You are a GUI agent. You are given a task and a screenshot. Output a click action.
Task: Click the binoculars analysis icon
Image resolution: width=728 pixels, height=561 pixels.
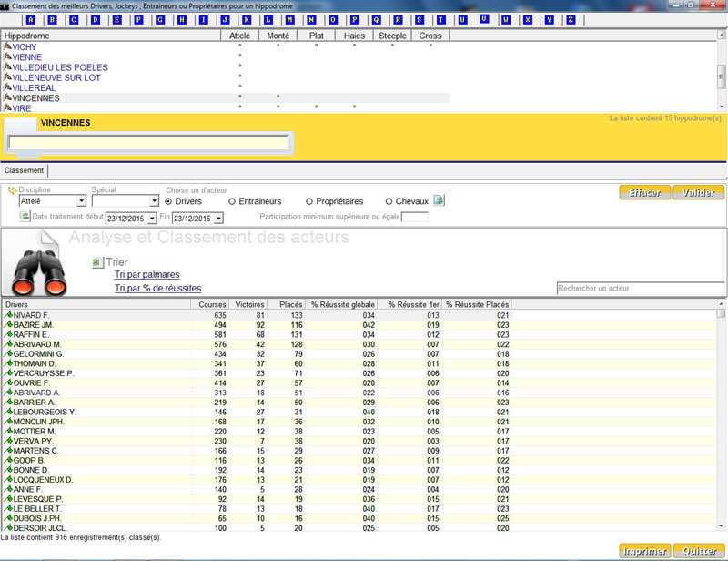pyautogui.click(x=40, y=272)
